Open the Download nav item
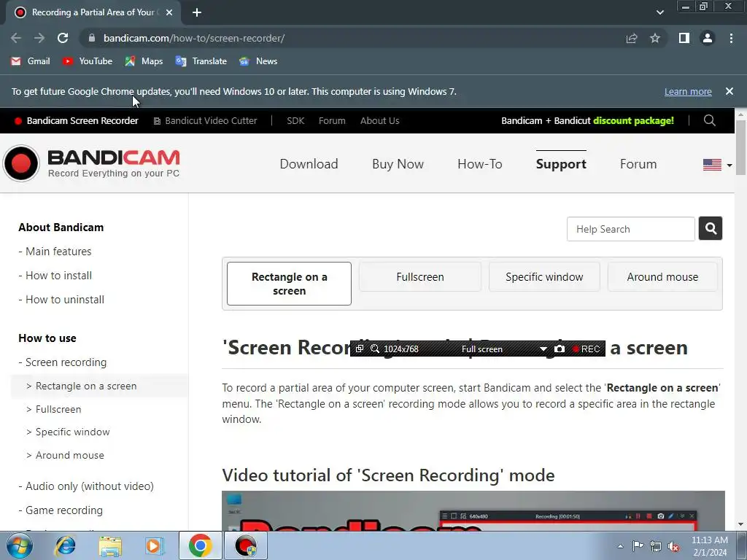 tap(309, 164)
